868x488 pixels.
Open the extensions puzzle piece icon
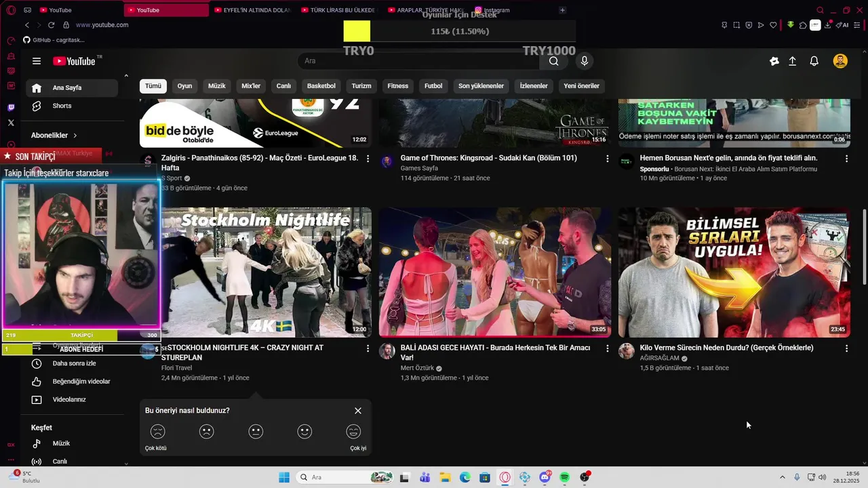pos(803,25)
